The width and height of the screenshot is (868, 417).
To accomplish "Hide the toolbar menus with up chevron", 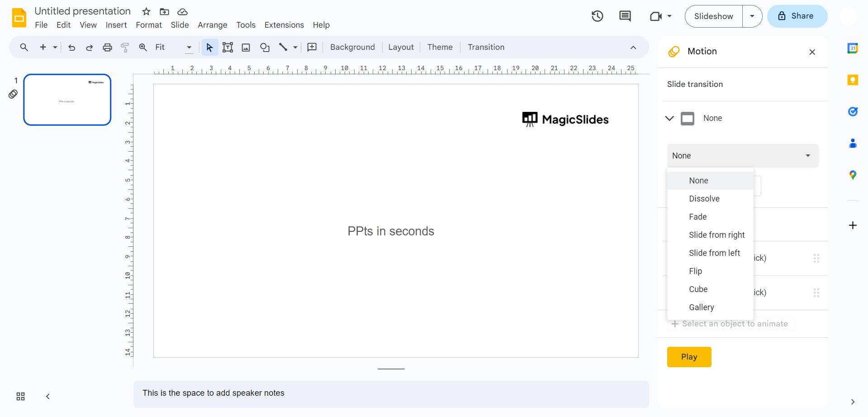I will (633, 48).
